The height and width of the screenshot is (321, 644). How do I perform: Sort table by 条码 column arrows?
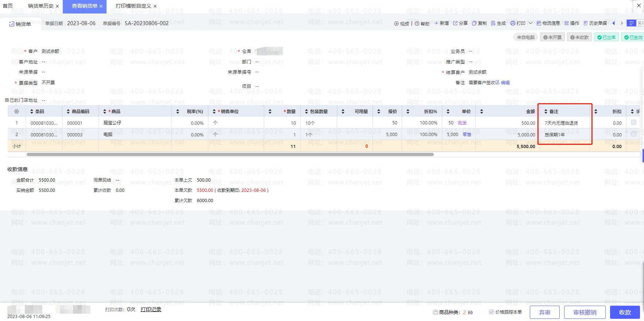pos(32,112)
